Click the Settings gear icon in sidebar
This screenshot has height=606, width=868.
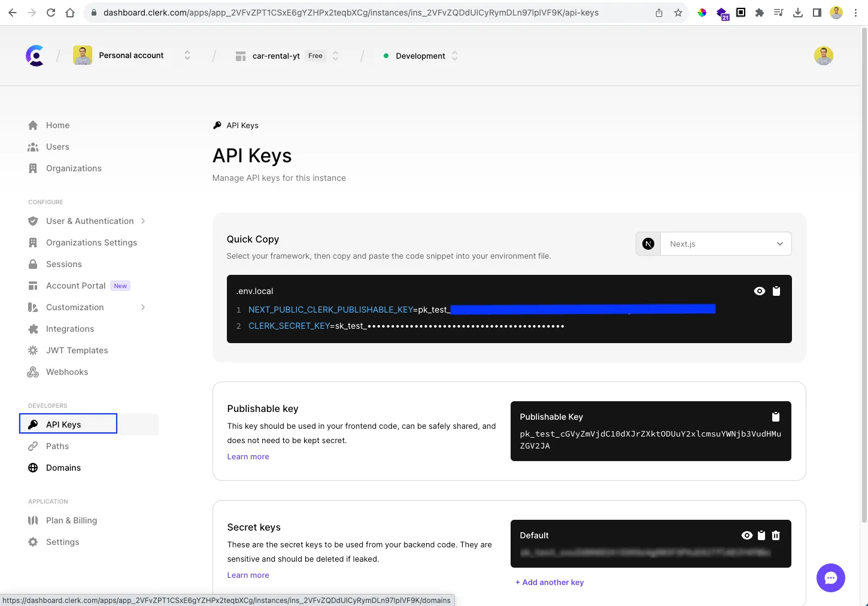[33, 542]
